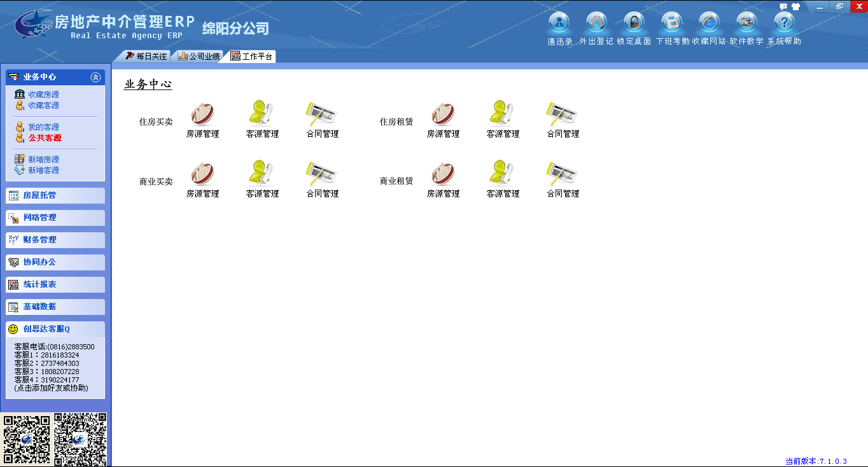This screenshot has height=467, width=868.
Task: Lock the desktop with 锁定桌面
Action: coord(634,24)
